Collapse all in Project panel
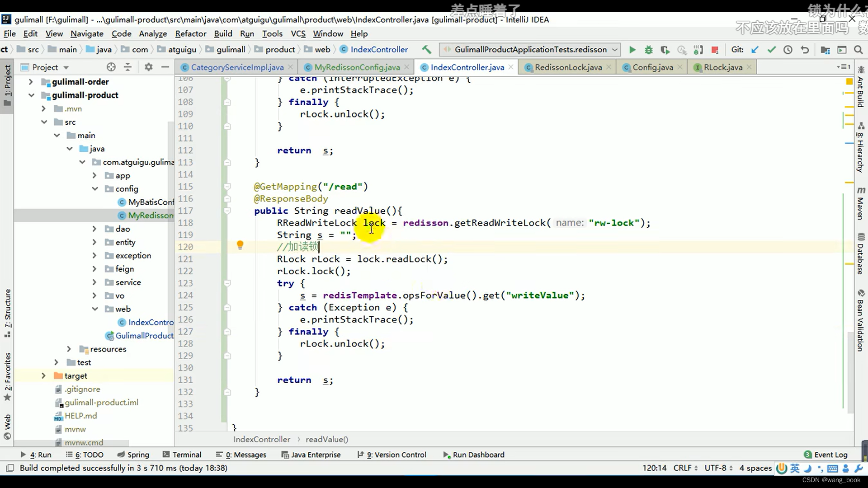This screenshot has width=868, height=488. (128, 67)
